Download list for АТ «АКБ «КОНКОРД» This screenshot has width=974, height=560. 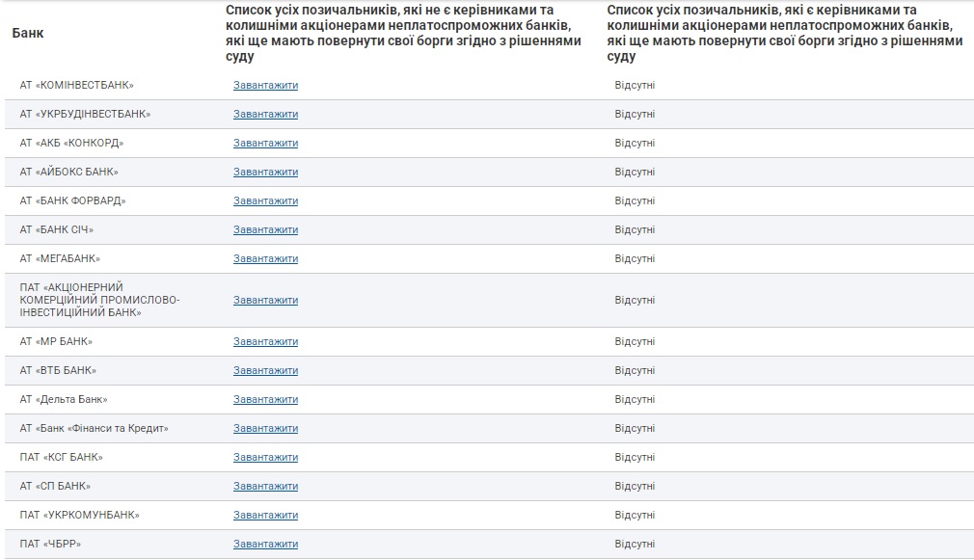click(x=265, y=143)
